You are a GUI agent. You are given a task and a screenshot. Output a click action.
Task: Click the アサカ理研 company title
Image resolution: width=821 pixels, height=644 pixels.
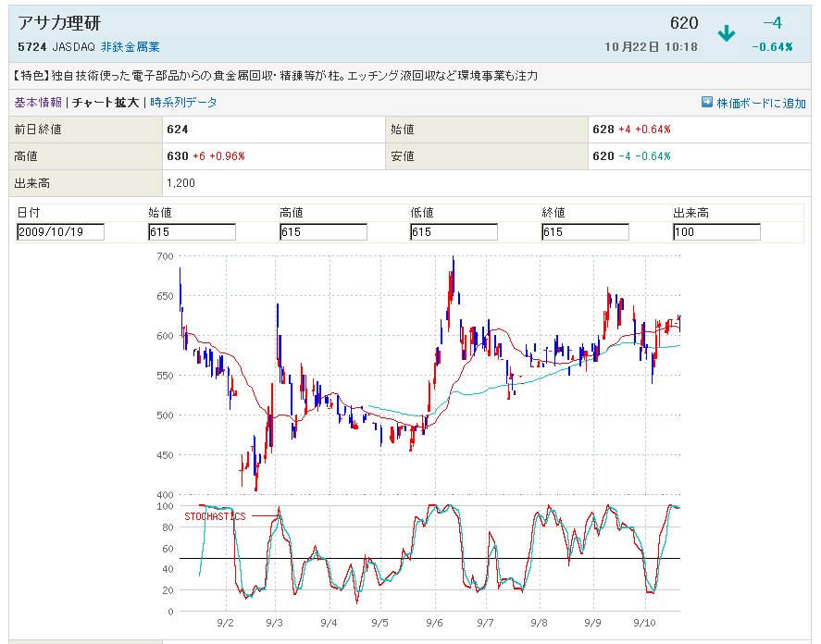tap(57, 24)
